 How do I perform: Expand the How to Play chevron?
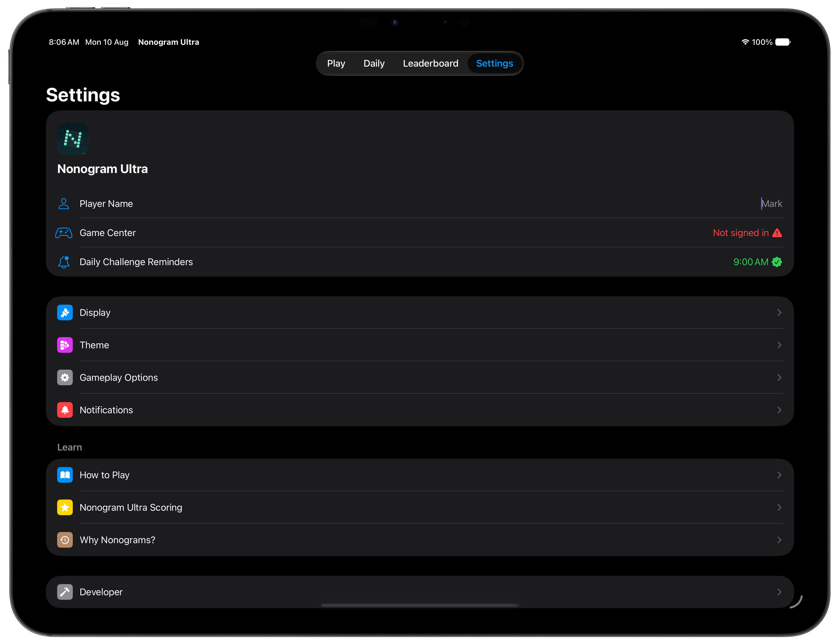coord(779,475)
